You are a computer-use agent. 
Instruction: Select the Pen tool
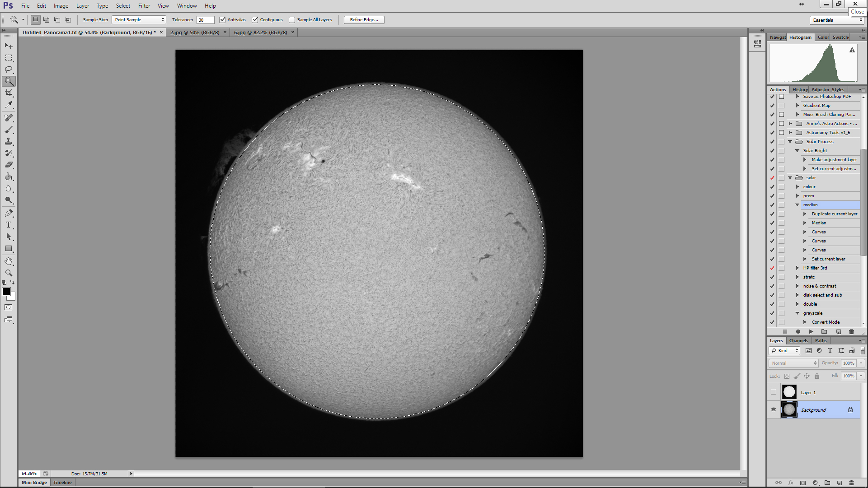[9, 213]
